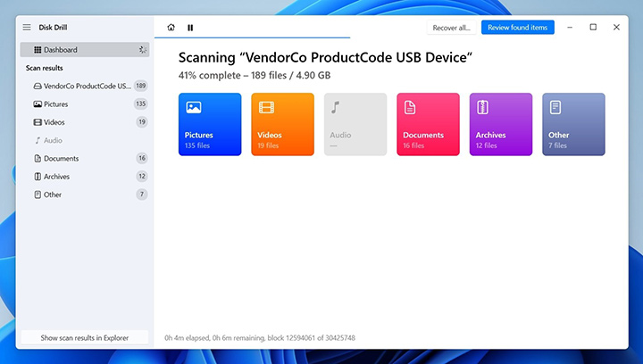Screen dimensions: 643x364
Task: Click the 12 badge beside Archives
Action: point(142,177)
